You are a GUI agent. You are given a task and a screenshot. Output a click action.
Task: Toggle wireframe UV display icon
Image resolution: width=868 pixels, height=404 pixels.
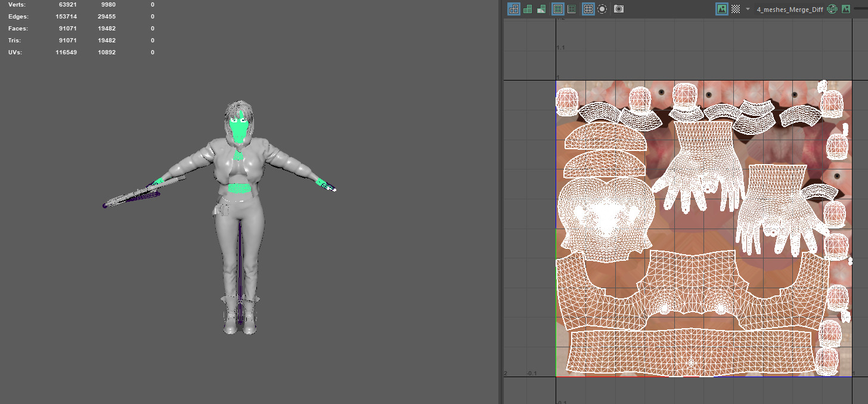pos(513,9)
